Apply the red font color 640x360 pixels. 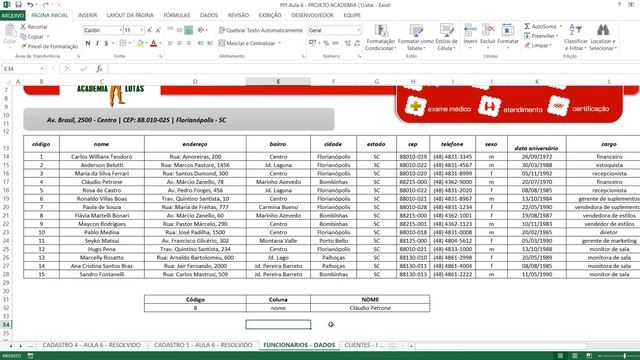(153, 43)
